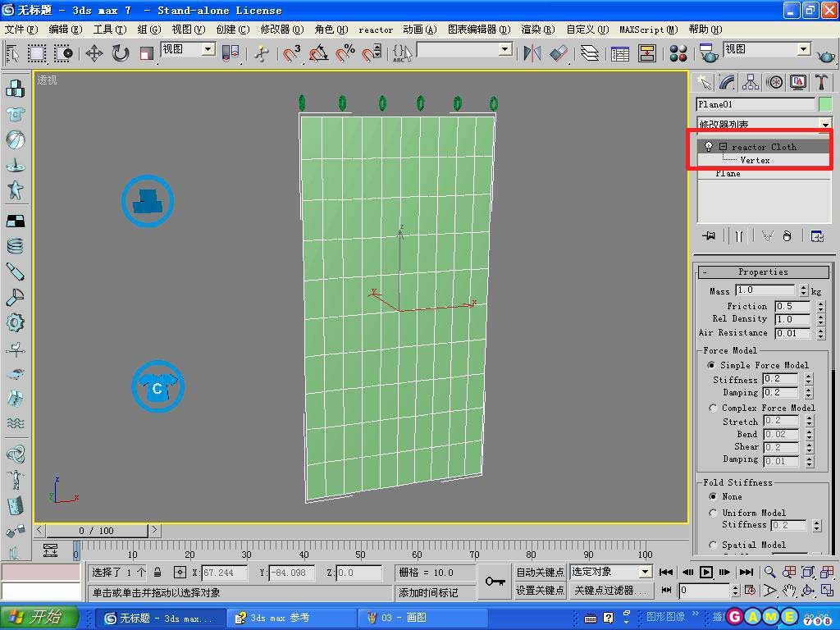This screenshot has height=630, width=840.
Task: Click the Mirror tool icon
Action: 532,53
